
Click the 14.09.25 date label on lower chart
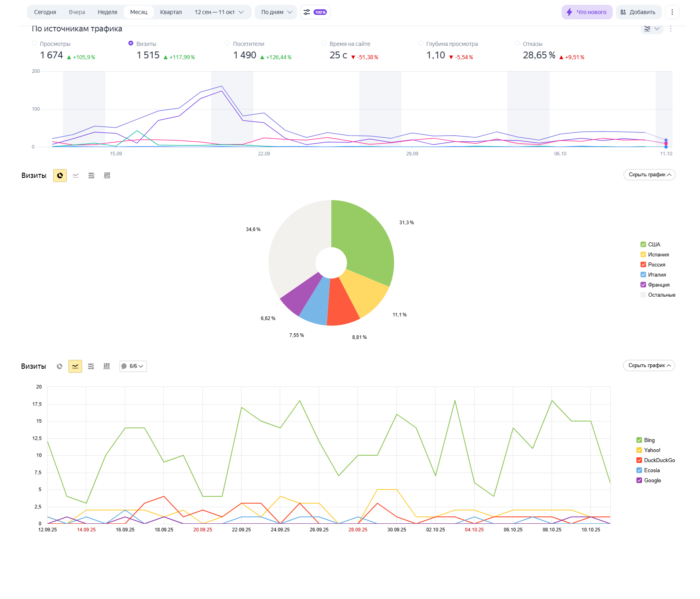[86, 530]
